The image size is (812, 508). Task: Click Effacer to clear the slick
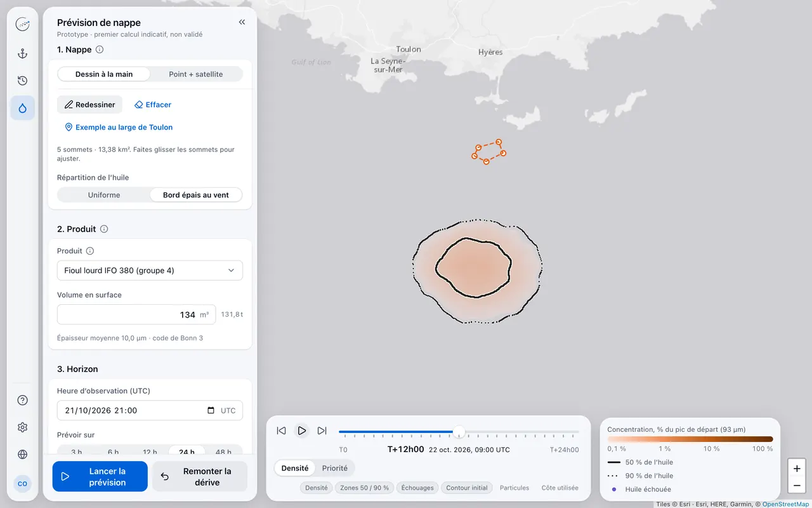coord(153,105)
